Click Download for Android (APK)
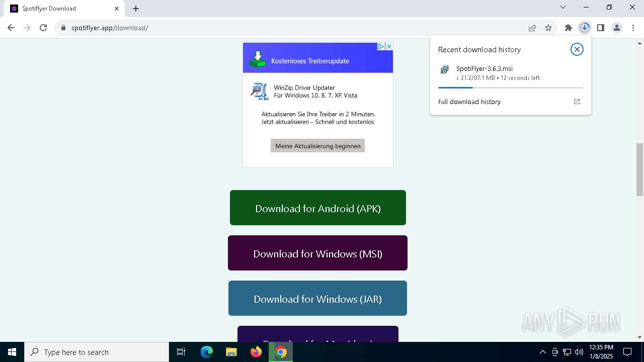The image size is (644, 362). [x=318, y=208]
